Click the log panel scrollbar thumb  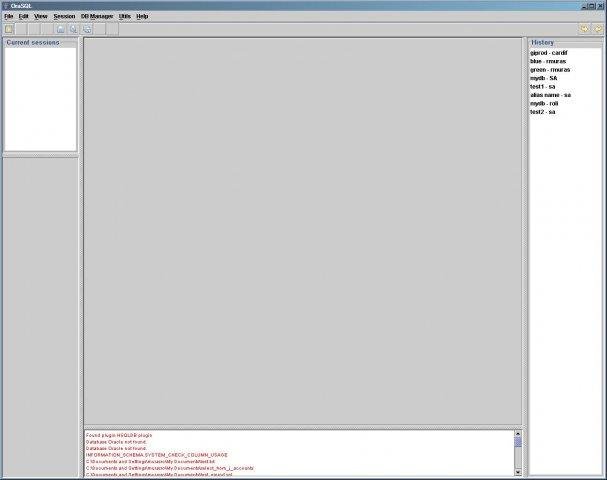518,442
